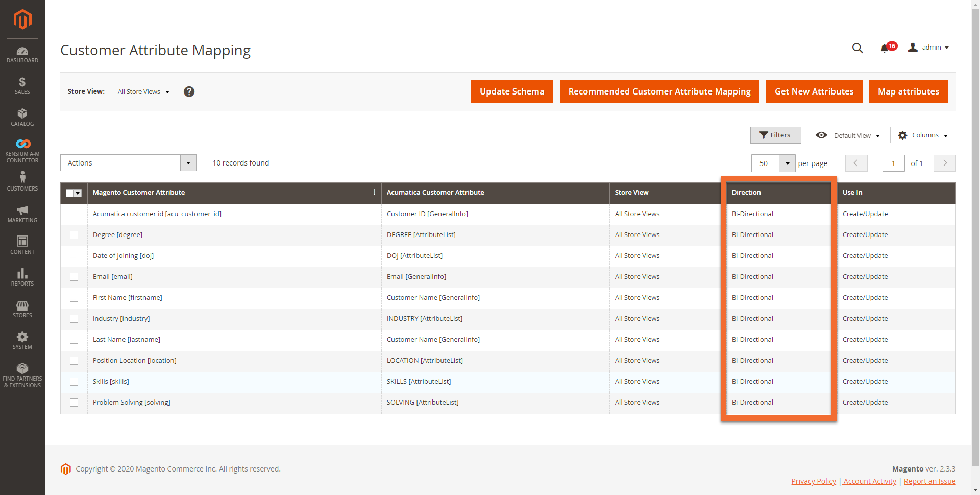Sort by Use In column header
The width and height of the screenshot is (980, 495).
pyautogui.click(x=896, y=193)
